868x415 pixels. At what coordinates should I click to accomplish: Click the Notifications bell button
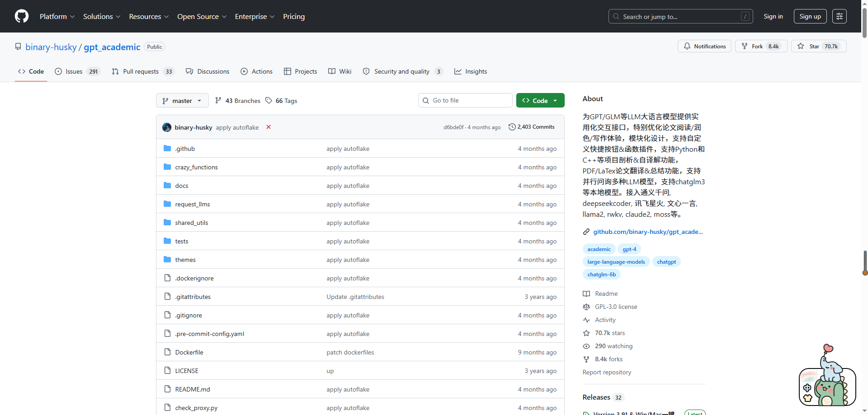point(704,46)
